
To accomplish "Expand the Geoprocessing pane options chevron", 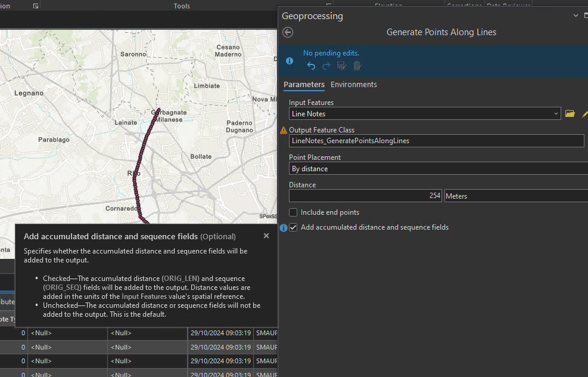I will (575, 16).
